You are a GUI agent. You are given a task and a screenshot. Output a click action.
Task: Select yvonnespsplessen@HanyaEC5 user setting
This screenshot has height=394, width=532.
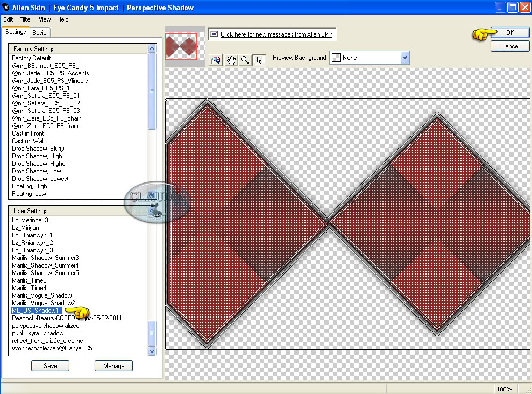52,348
